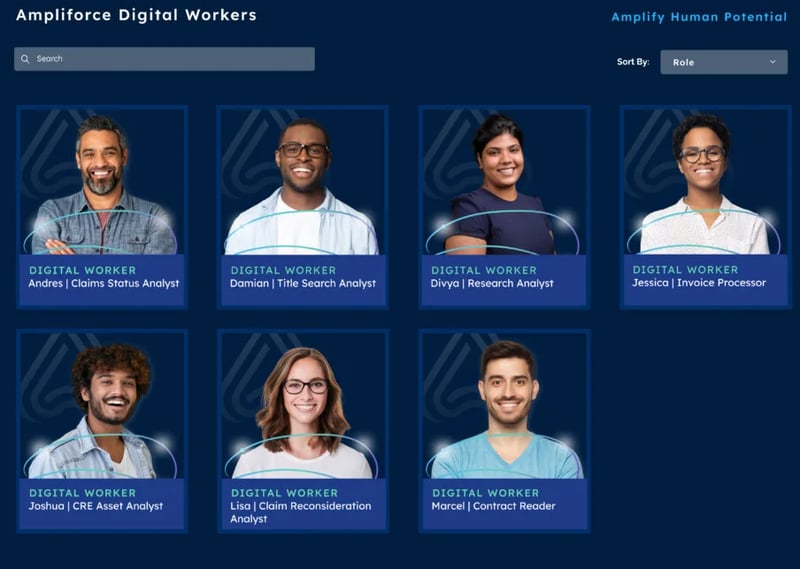Select Lisa's portrait with glasses
800x569 pixels.
[303, 406]
